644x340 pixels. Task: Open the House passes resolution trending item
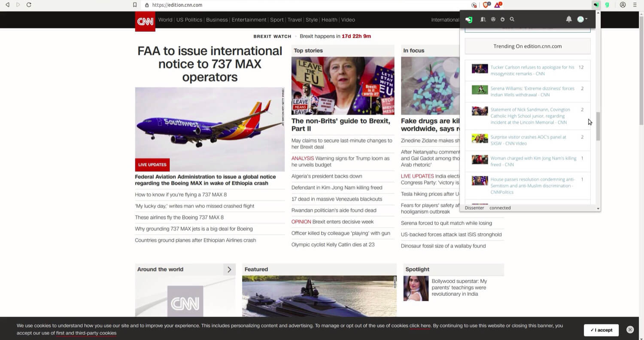533,186
